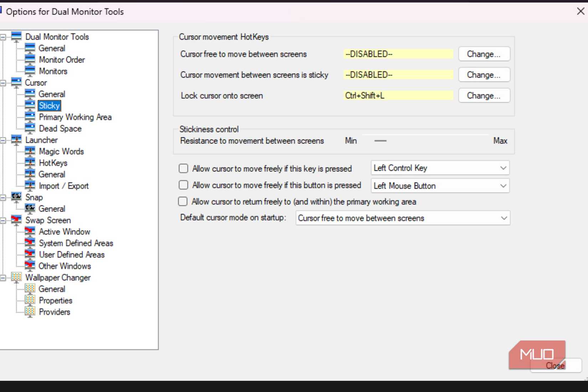Viewport: 588px width, 392px height.
Task: Click the Magic Words launcher icon
Action: click(30, 151)
